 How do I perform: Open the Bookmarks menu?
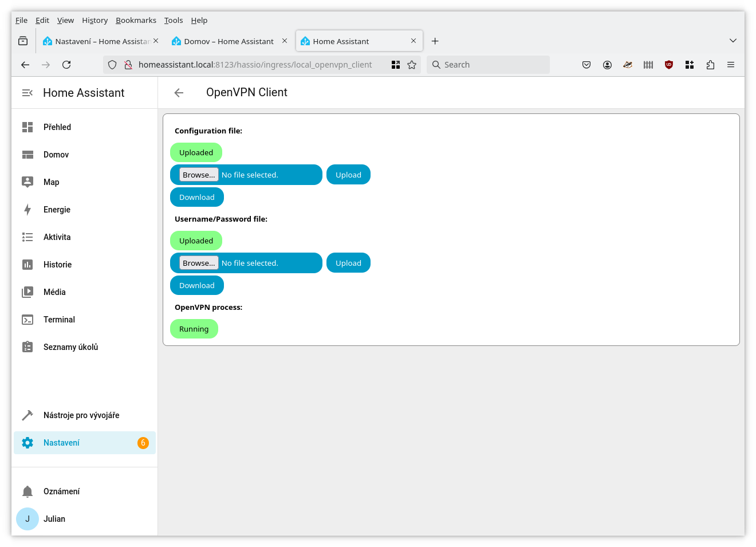click(136, 20)
